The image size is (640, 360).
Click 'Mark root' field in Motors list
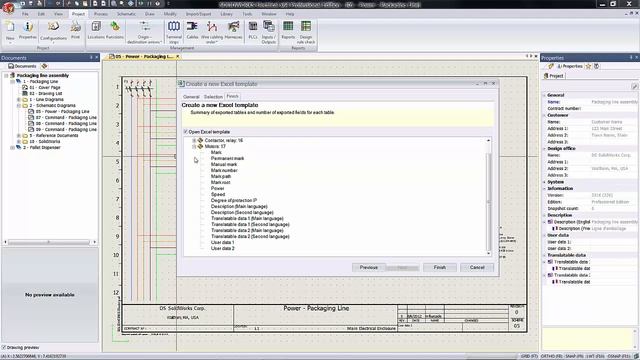pos(220,182)
